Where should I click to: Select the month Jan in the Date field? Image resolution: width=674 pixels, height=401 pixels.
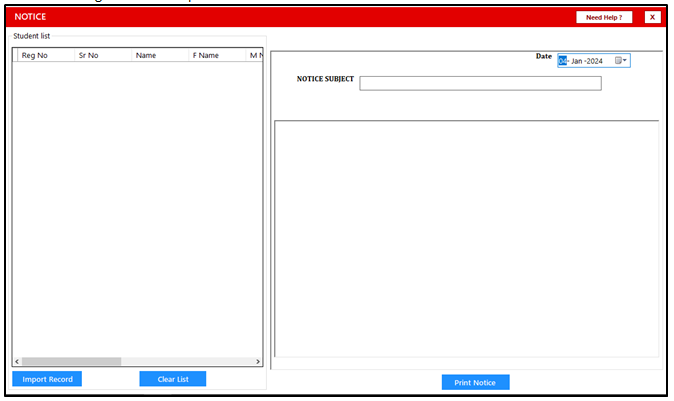(x=577, y=61)
